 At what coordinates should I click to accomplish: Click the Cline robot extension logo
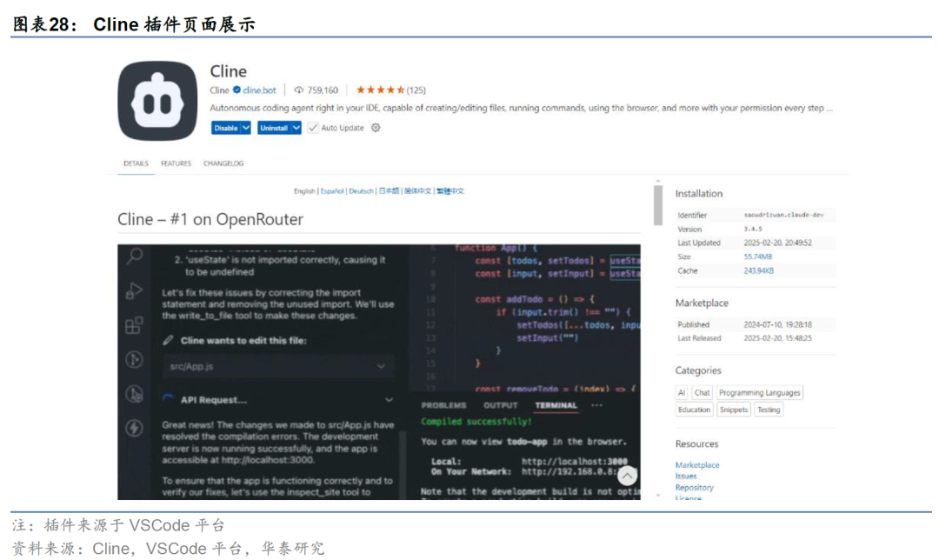[x=157, y=101]
